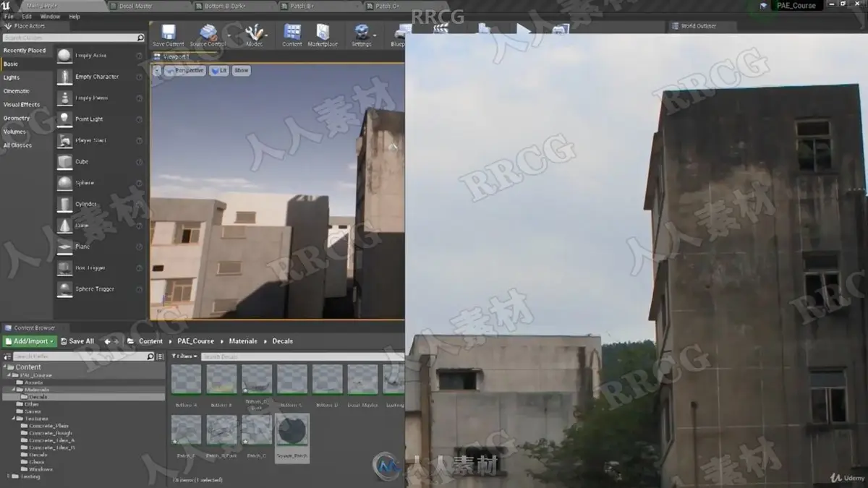Select the Windows texture folder

(41, 469)
